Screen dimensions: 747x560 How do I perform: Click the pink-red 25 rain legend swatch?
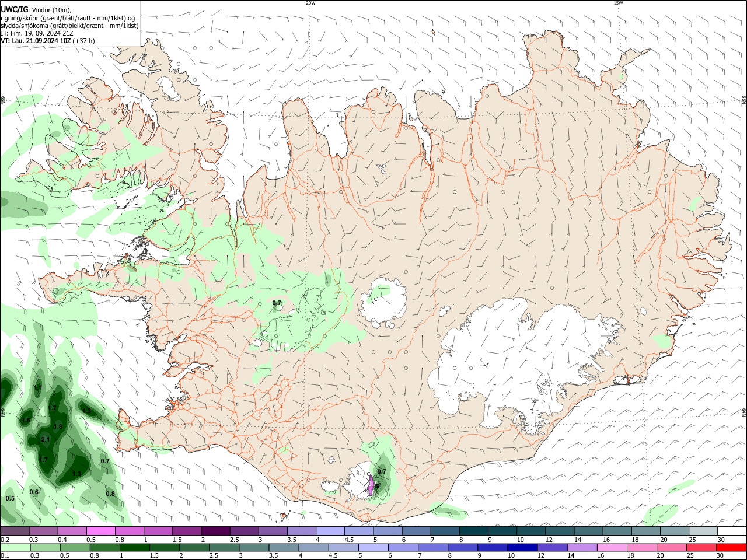(701, 547)
